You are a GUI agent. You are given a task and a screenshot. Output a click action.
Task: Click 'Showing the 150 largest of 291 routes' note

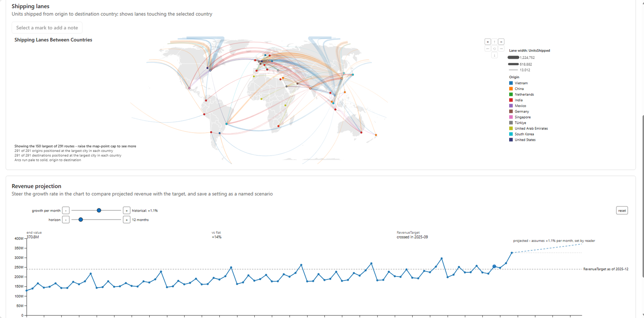click(x=75, y=146)
